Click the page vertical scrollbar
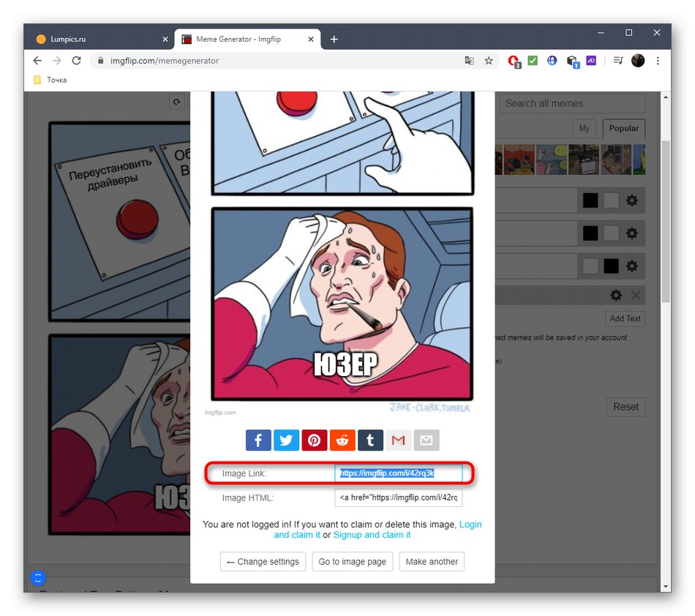 [665, 222]
